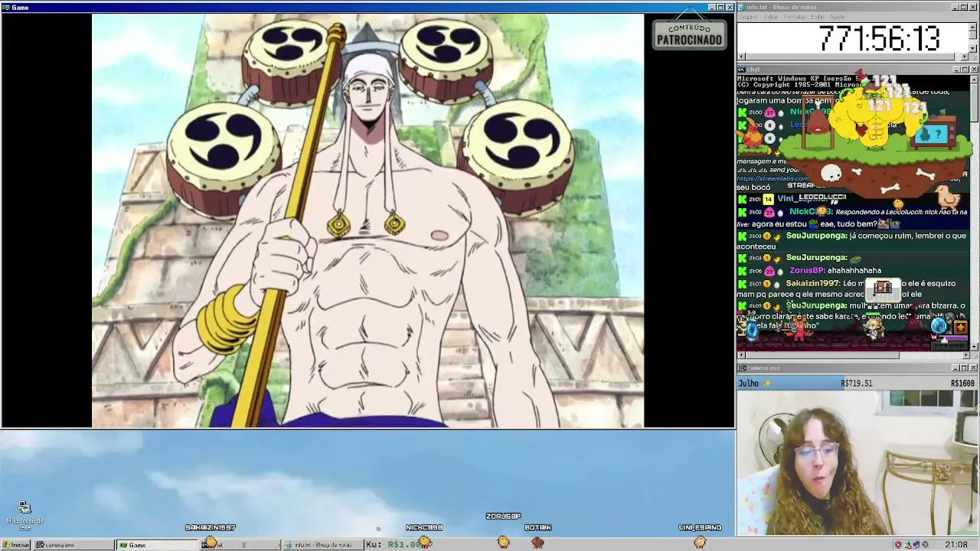The image size is (980, 551).
Task: Click the Conteúdo Patrocinado badge
Action: (x=689, y=34)
